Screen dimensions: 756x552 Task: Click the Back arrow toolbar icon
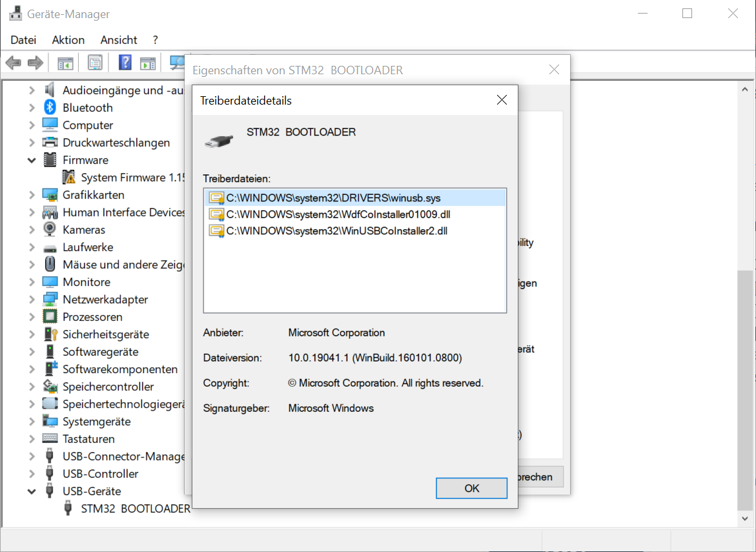point(14,63)
